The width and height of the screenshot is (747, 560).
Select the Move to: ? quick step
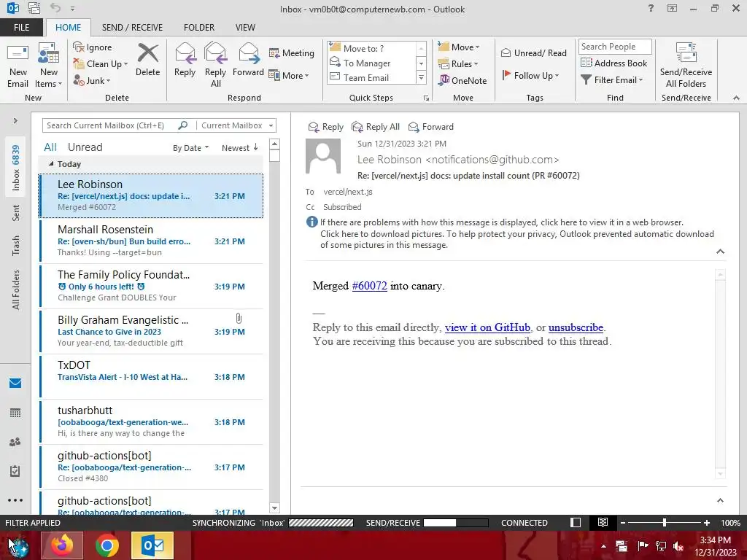(371, 48)
